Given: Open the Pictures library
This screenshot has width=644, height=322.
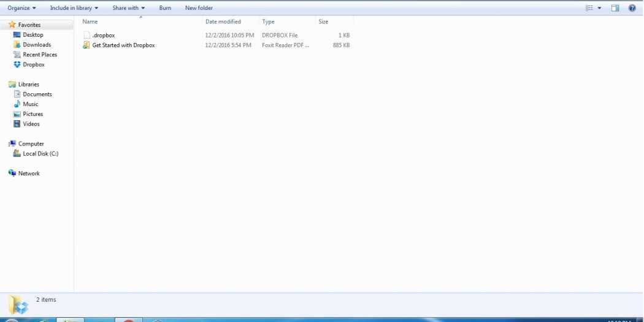Looking at the screenshot, I should tap(28, 113).
